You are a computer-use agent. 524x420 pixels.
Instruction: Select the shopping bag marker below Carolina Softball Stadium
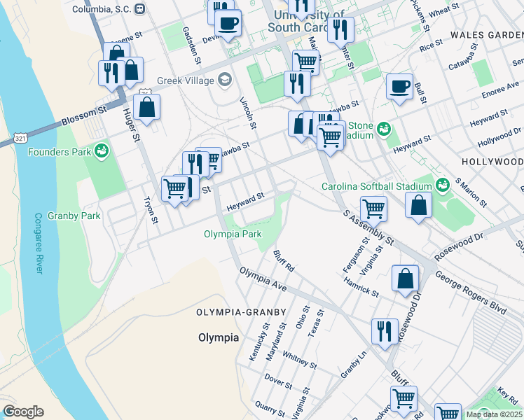pos(418,206)
